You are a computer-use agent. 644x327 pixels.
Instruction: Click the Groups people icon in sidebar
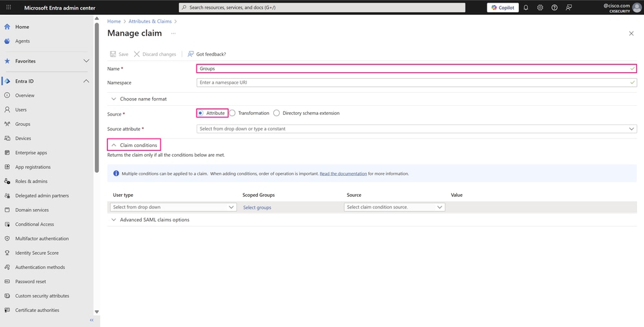coord(7,124)
